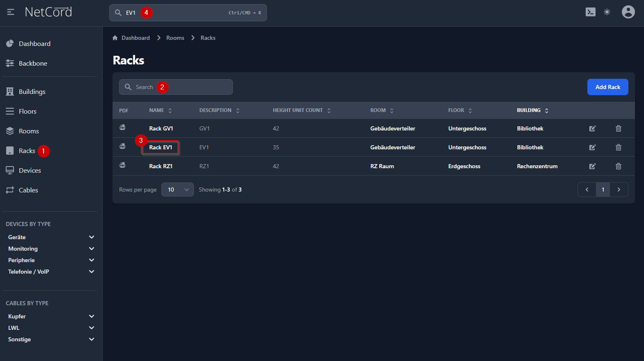Download PDF for Rack GV1
Image resolution: width=644 pixels, height=361 pixels.
click(x=122, y=128)
